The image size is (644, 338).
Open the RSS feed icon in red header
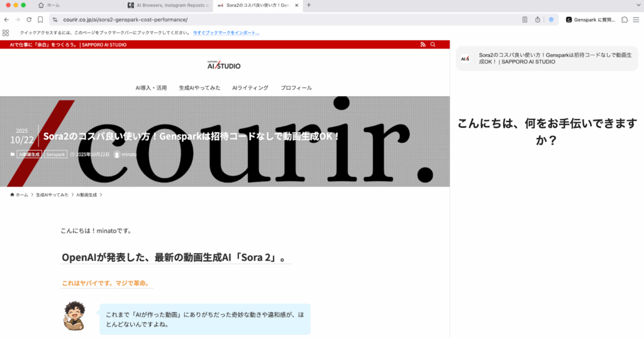(423, 45)
